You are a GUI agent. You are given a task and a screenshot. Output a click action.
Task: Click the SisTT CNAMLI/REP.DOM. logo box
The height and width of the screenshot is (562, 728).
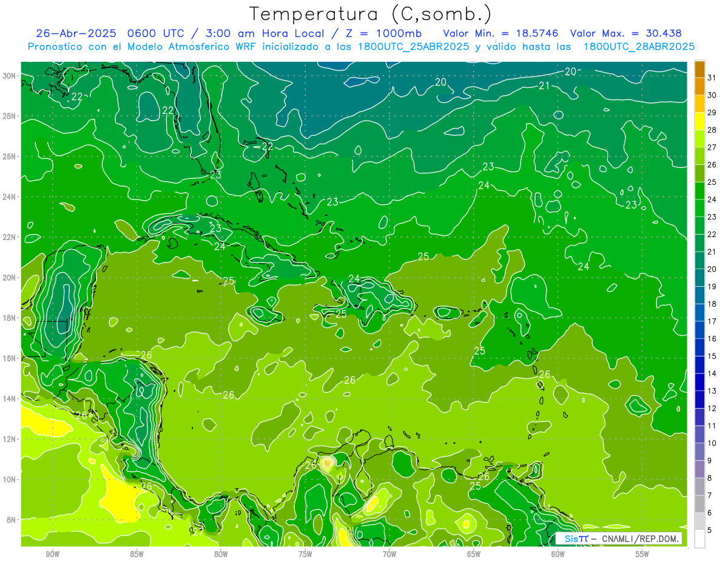coord(619,538)
